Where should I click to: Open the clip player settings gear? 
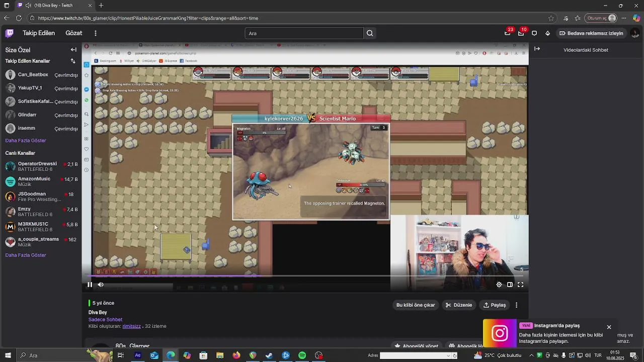click(x=499, y=285)
